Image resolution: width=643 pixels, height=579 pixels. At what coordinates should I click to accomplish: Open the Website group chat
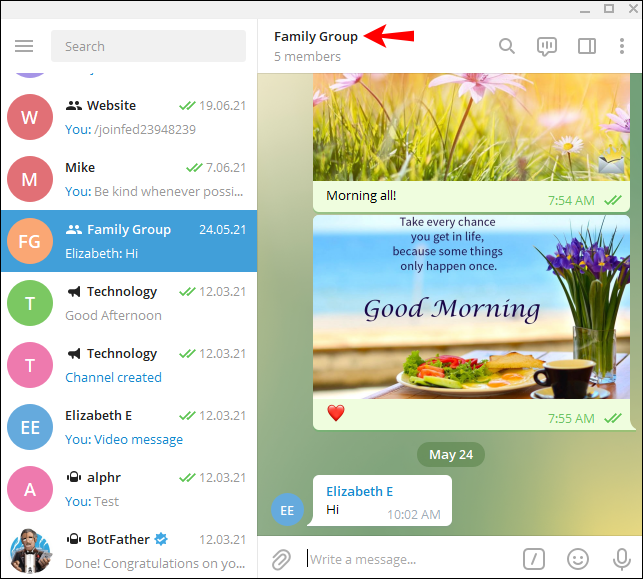click(128, 117)
